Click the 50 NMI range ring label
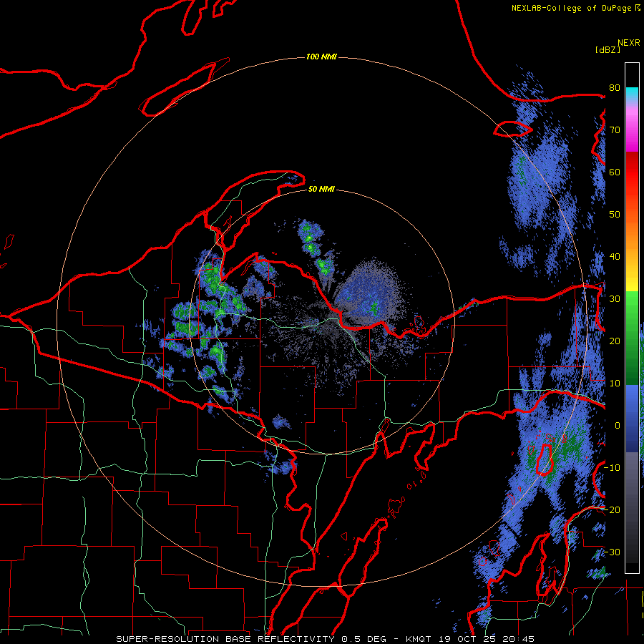644x644 pixels. (x=321, y=189)
